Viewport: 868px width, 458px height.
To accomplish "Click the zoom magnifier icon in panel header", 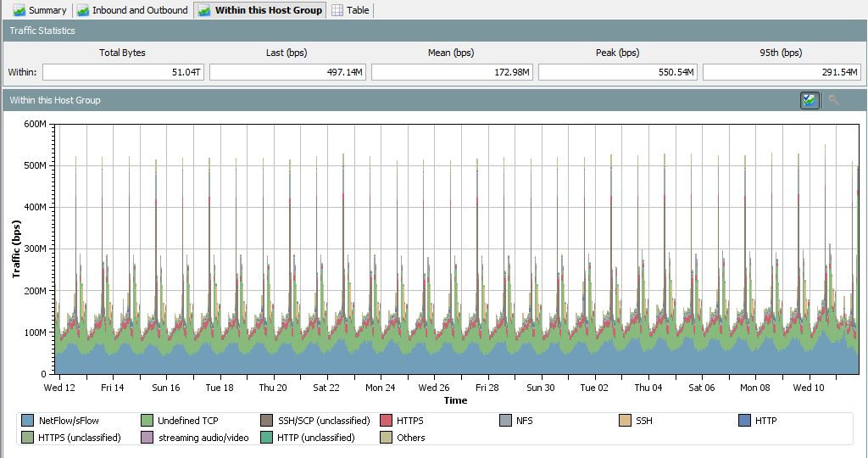I will pyautogui.click(x=834, y=100).
